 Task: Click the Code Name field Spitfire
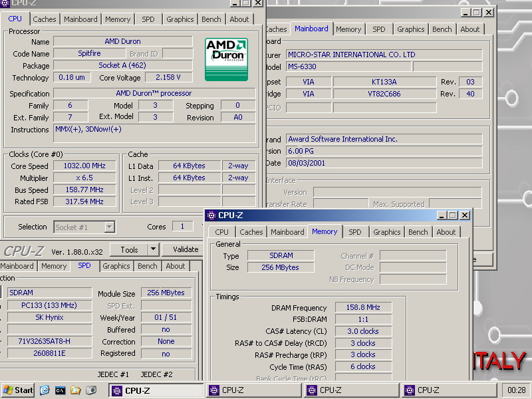89,53
